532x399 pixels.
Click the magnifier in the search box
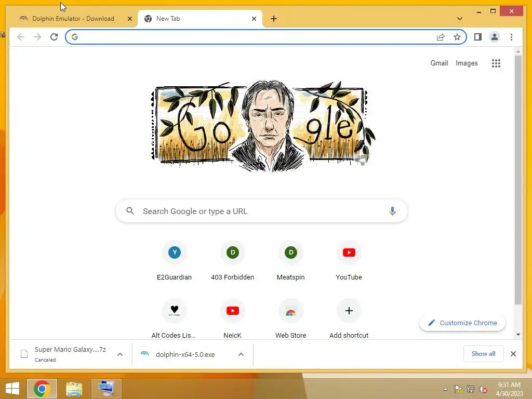130,211
